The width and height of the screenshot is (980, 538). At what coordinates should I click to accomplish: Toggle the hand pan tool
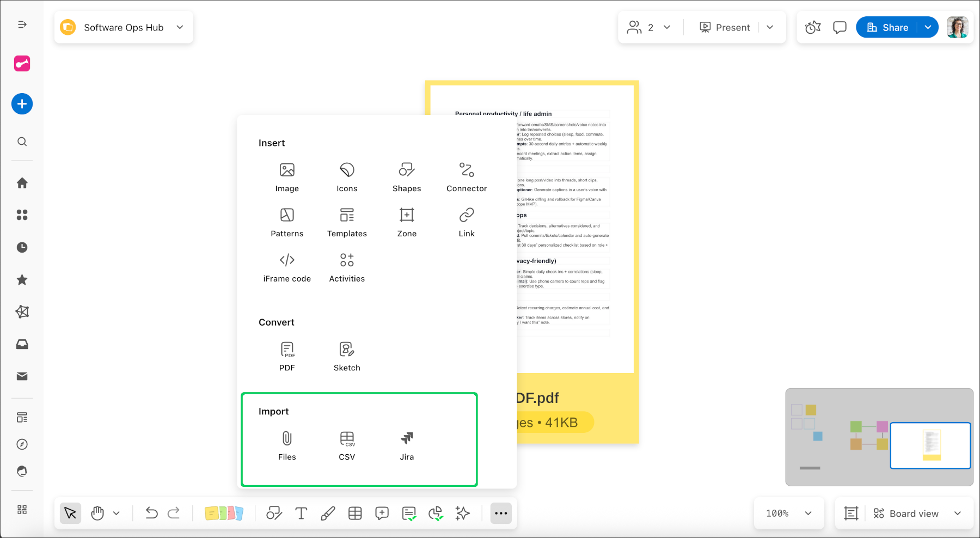(97, 513)
